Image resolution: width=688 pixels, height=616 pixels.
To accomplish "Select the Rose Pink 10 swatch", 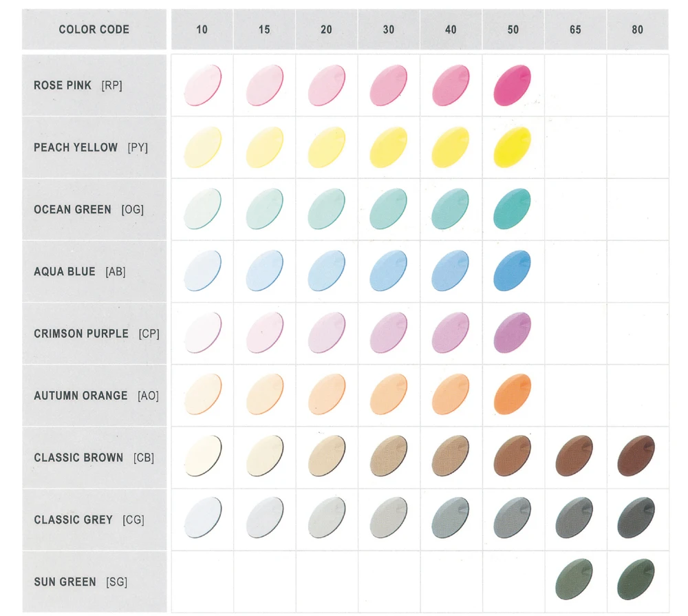I will [202, 85].
